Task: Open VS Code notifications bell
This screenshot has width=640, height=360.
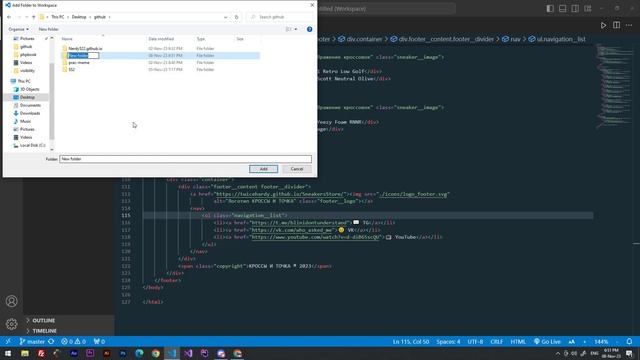Action: click(629, 342)
